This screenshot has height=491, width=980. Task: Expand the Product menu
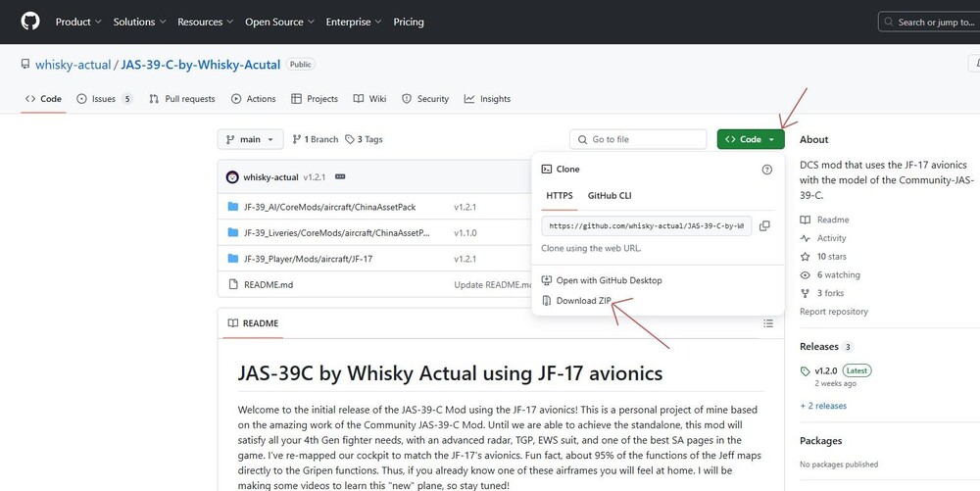pyautogui.click(x=78, y=22)
